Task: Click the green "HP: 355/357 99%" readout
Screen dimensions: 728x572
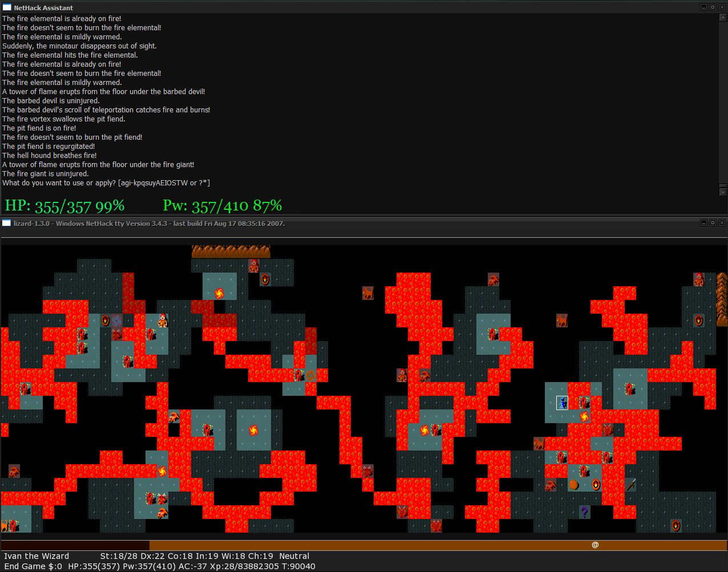Action: (x=64, y=205)
